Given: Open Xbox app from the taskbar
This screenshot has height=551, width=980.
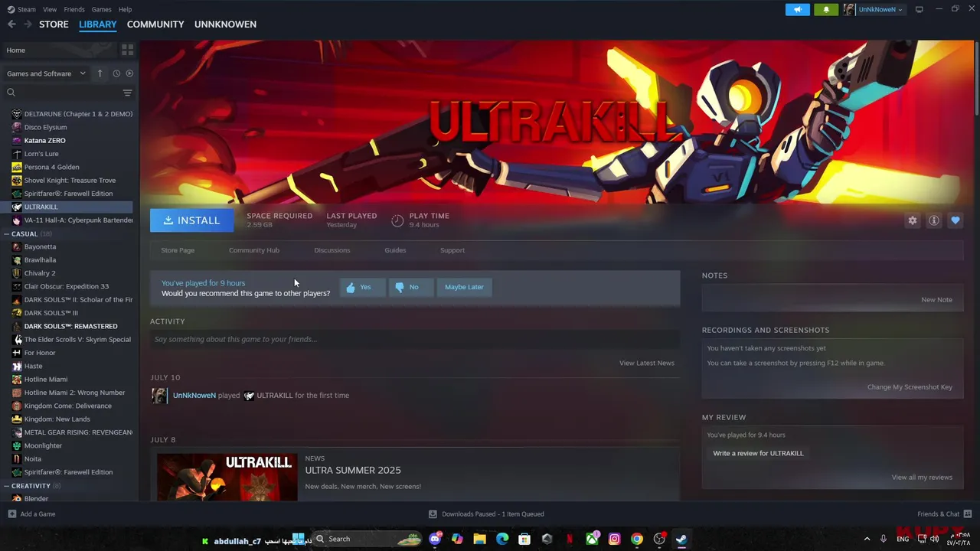Looking at the screenshot, I should point(592,539).
